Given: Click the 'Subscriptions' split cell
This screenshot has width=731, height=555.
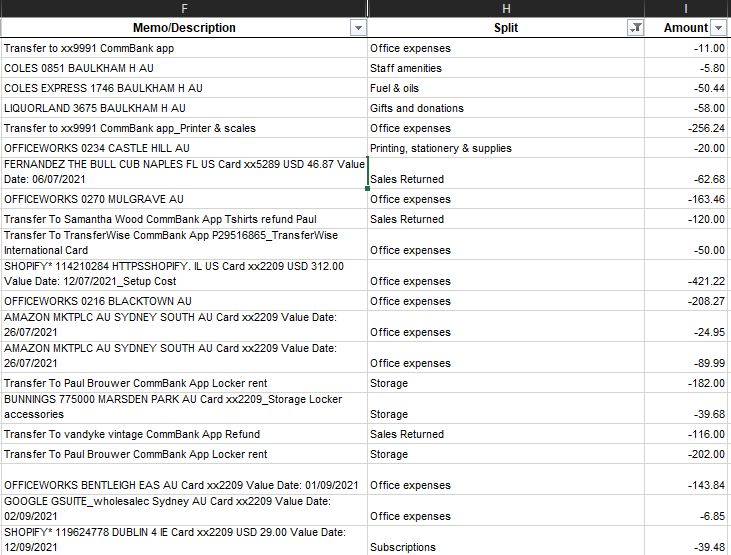Looking at the screenshot, I should coord(506,541).
